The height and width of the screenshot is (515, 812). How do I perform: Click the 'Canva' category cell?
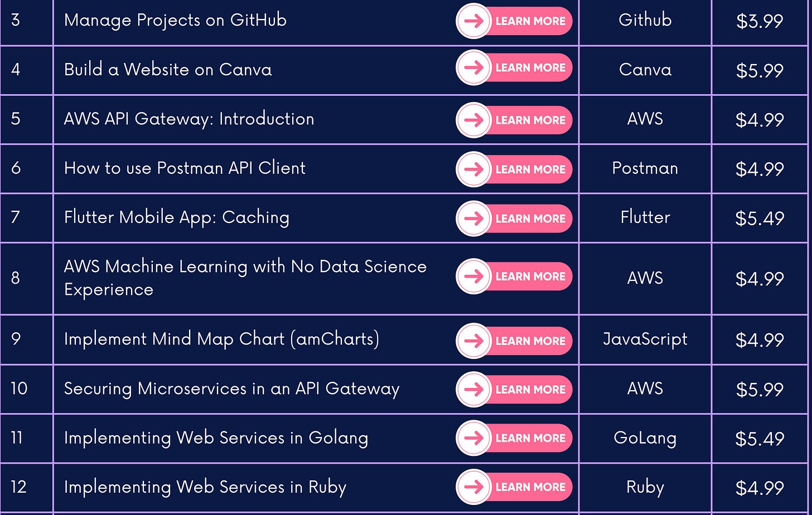(645, 70)
